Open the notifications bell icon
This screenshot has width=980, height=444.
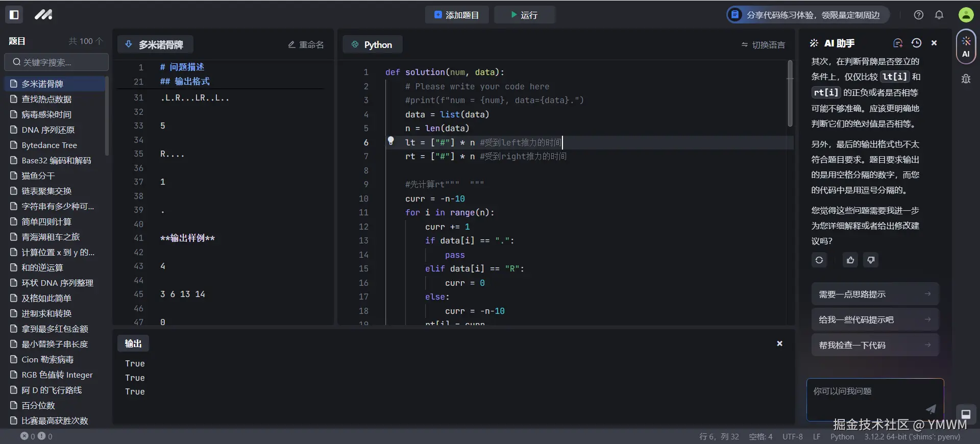pyautogui.click(x=939, y=15)
